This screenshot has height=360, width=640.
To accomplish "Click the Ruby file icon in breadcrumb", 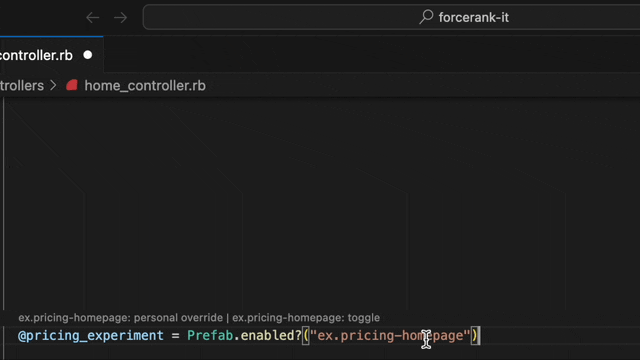I will click(72, 85).
